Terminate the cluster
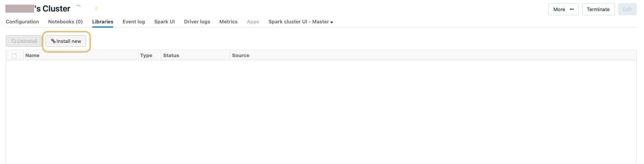 (x=598, y=9)
